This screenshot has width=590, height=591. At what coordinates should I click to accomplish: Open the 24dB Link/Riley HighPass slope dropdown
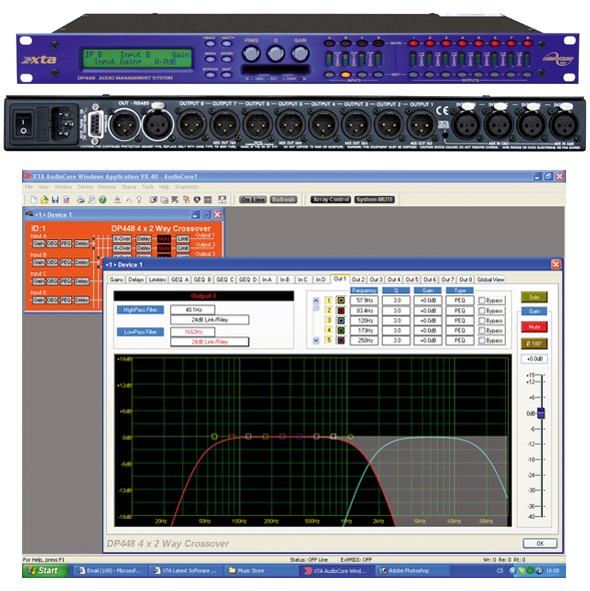click(210, 320)
